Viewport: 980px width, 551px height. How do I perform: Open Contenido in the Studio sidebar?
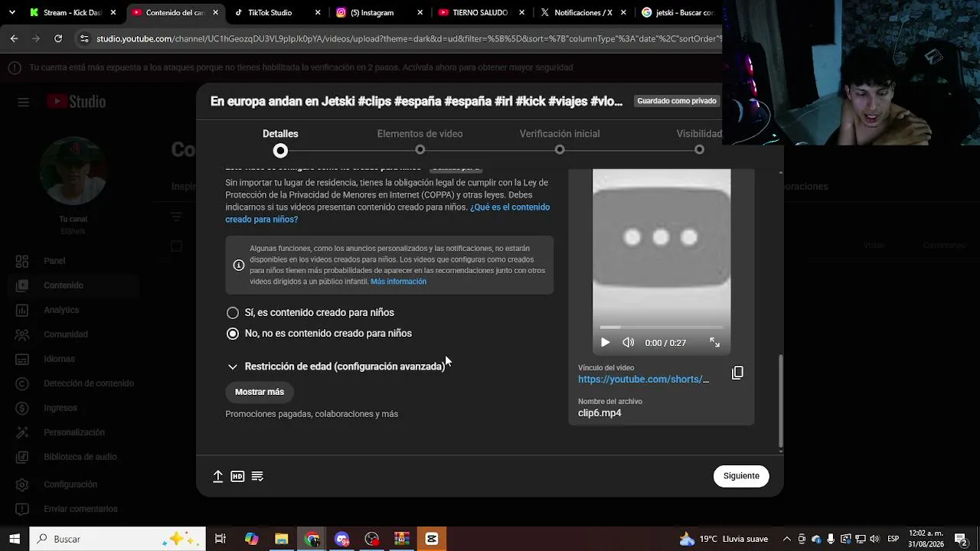pyautogui.click(x=64, y=285)
